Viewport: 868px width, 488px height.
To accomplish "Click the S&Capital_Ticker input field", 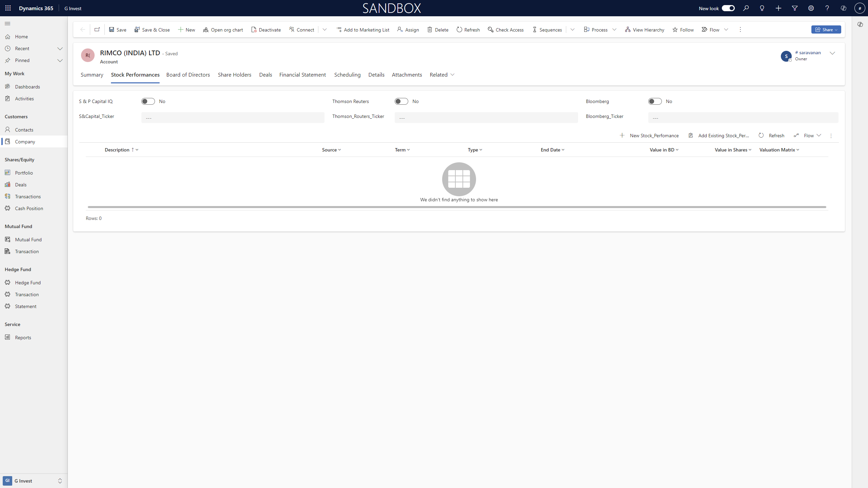I will (x=233, y=118).
